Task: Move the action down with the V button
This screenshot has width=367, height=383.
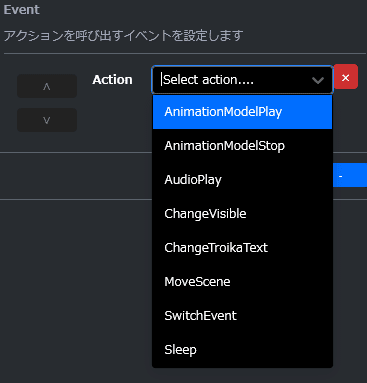Action: [x=47, y=120]
